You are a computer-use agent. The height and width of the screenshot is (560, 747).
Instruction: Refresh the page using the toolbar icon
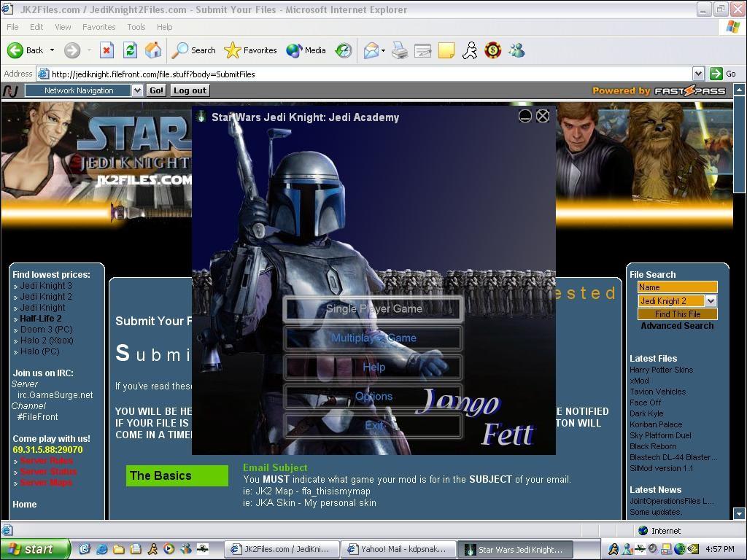(x=130, y=50)
